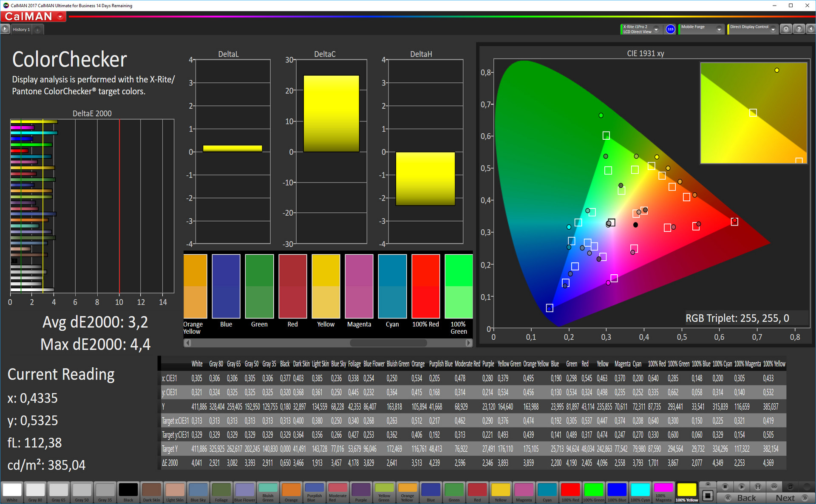Select the Gray 35 patch in the bottom strip
This screenshot has height=504, width=816.
pyautogui.click(x=105, y=493)
